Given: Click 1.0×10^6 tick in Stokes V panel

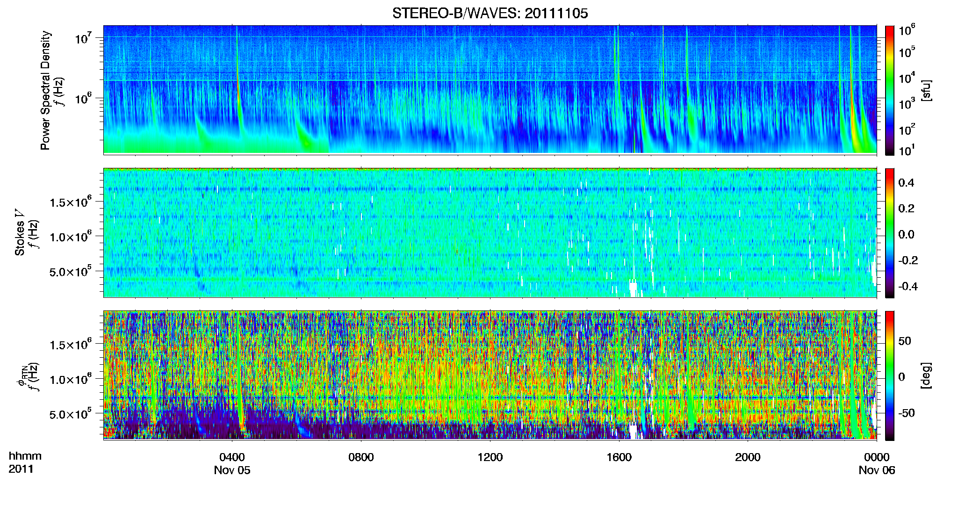Looking at the screenshot, I should pos(71,237).
